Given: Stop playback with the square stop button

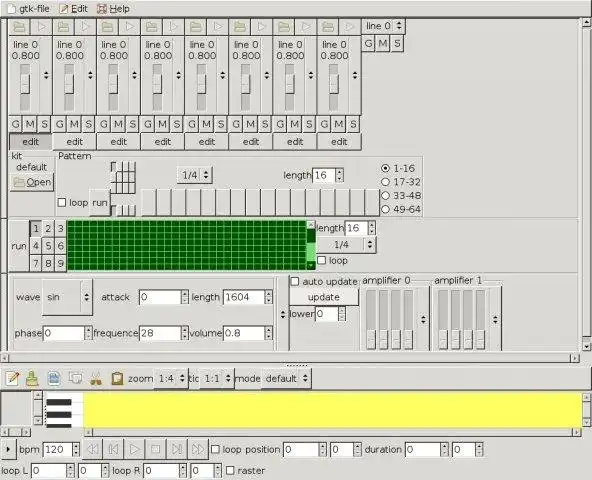Looking at the screenshot, I should [x=155, y=449].
